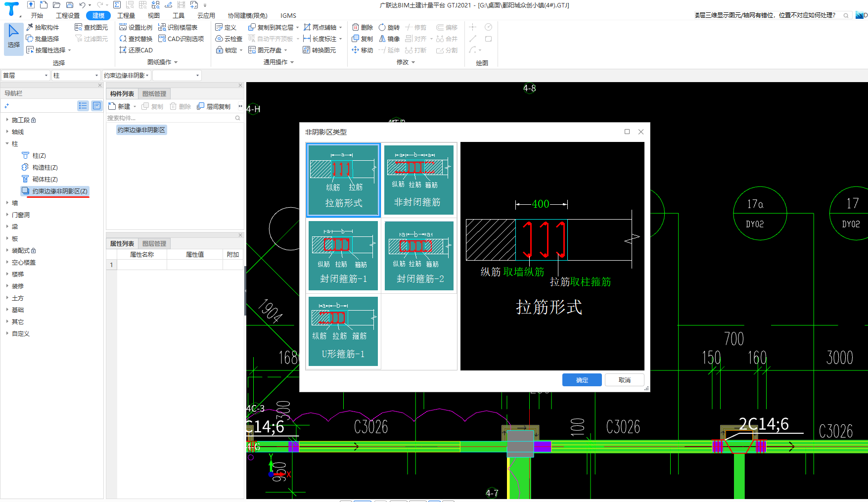Open the 视图 ribbon tab
The height and width of the screenshot is (502, 868).
tap(154, 15)
